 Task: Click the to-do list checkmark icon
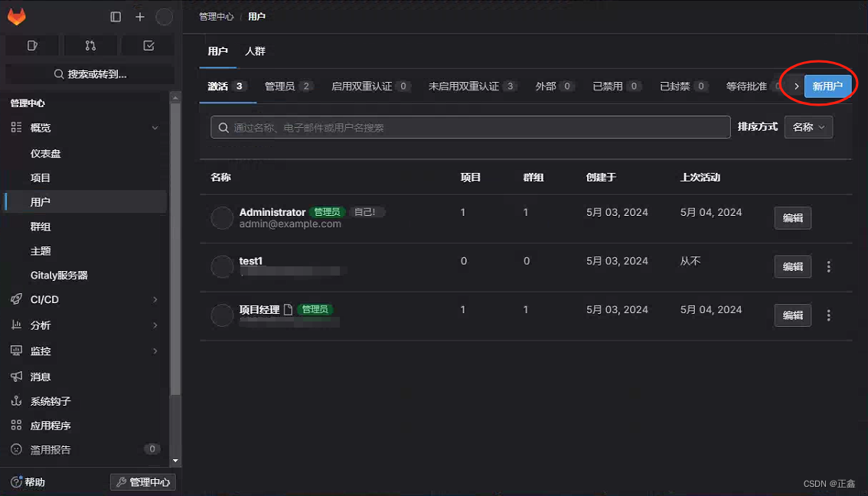(147, 46)
